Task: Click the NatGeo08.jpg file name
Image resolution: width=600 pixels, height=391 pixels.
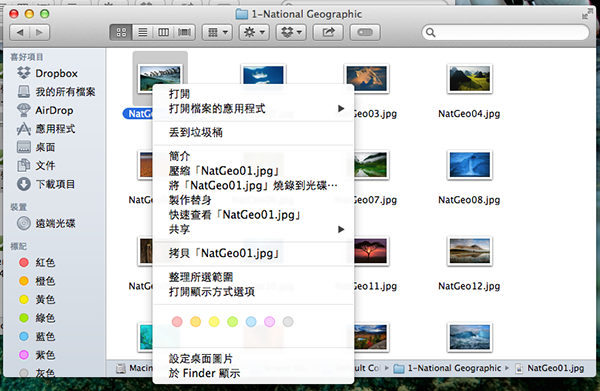Action: point(469,200)
